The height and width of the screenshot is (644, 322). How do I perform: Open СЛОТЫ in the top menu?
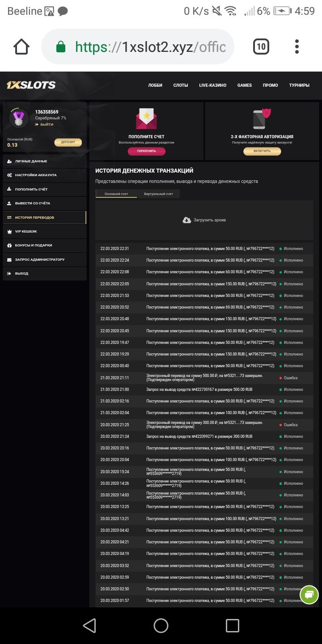pos(181,85)
